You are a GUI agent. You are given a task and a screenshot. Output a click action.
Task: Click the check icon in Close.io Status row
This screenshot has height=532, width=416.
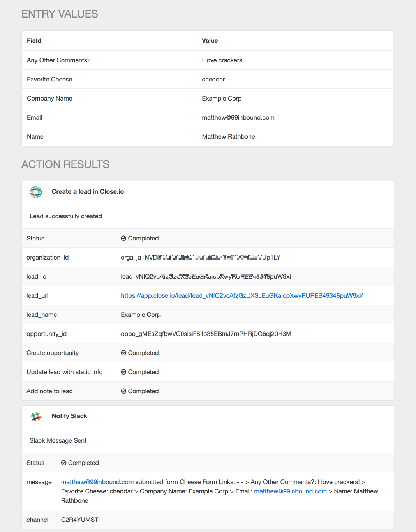pyautogui.click(x=123, y=238)
